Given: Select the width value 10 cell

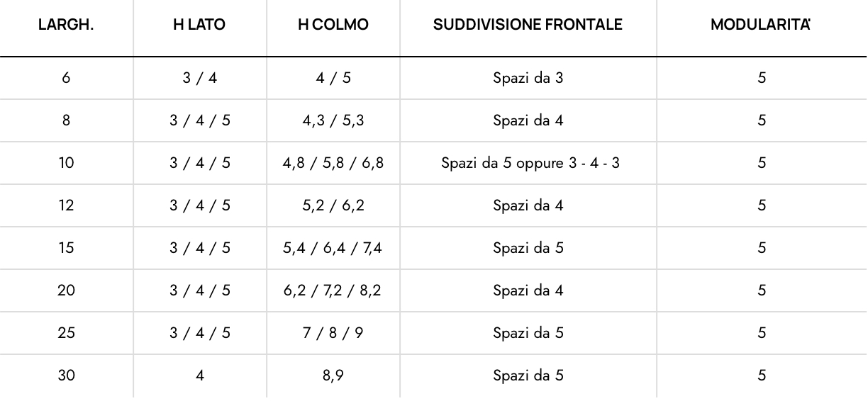Looking at the screenshot, I should [65, 163].
